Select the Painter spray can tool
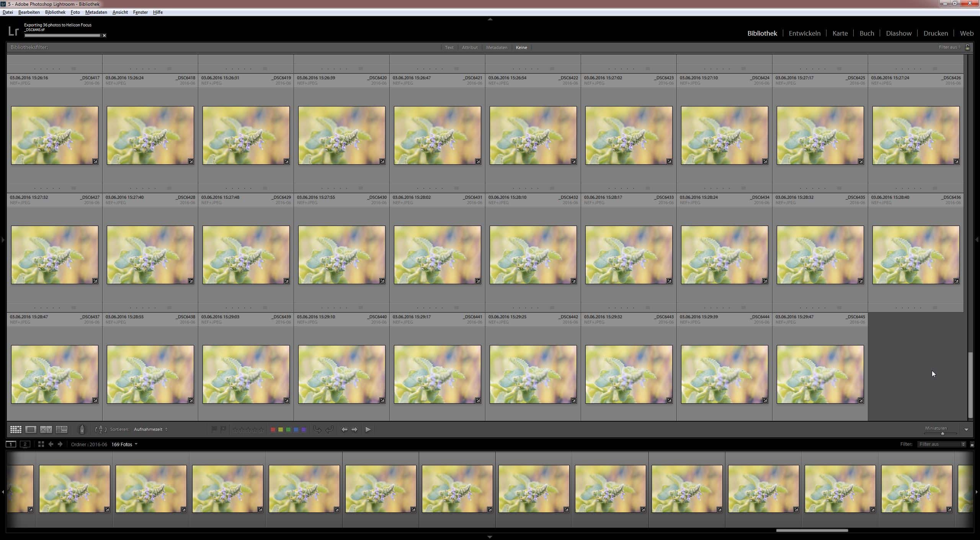Viewport: 980px width, 540px height. click(x=82, y=429)
